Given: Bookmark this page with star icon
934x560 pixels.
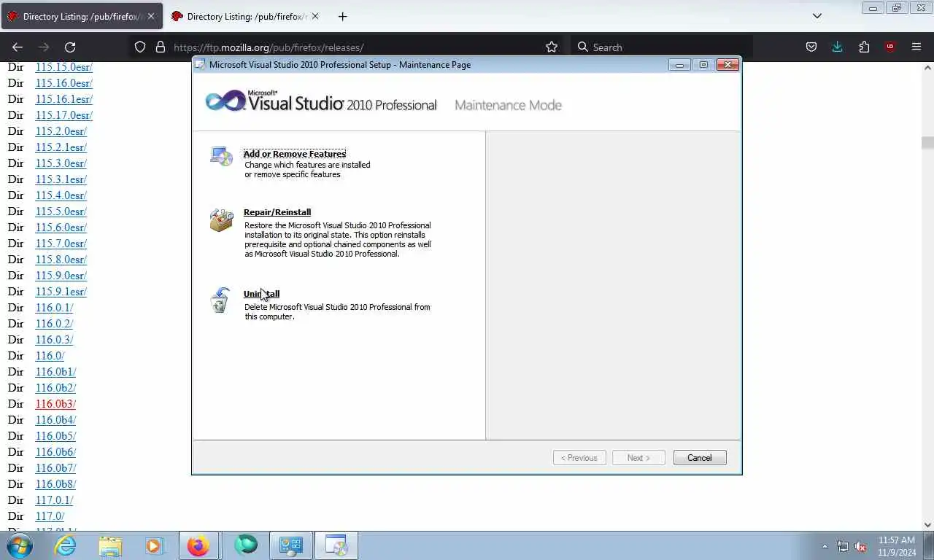Looking at the screenshot, I should [552, 47].
